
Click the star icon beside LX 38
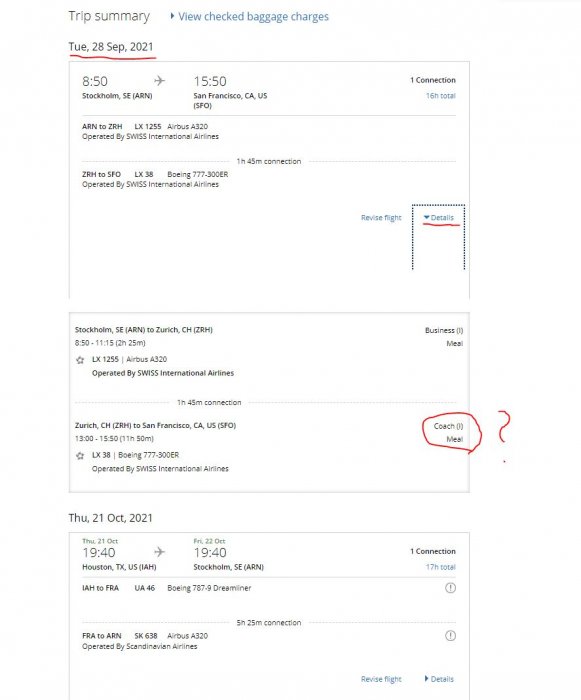tap(80, 456)
